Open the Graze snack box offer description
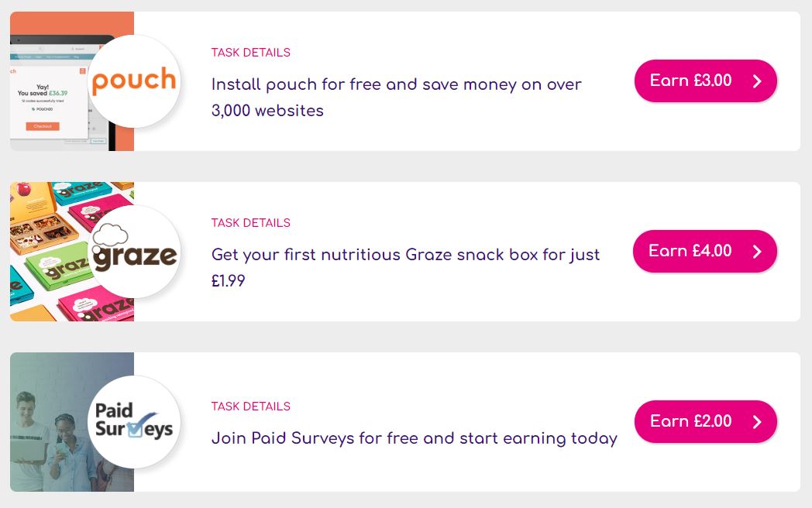The width and height of the screenshot is (812, 508). pos(405,267)
